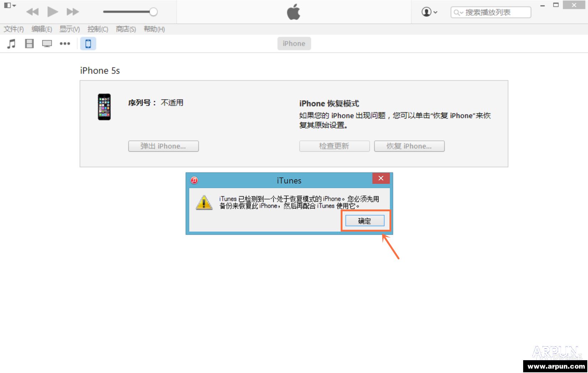The width and height of the screenshot is (588, 373).
Task: Click the play icon
Action: pyautogui.click(x=52, y=11)
